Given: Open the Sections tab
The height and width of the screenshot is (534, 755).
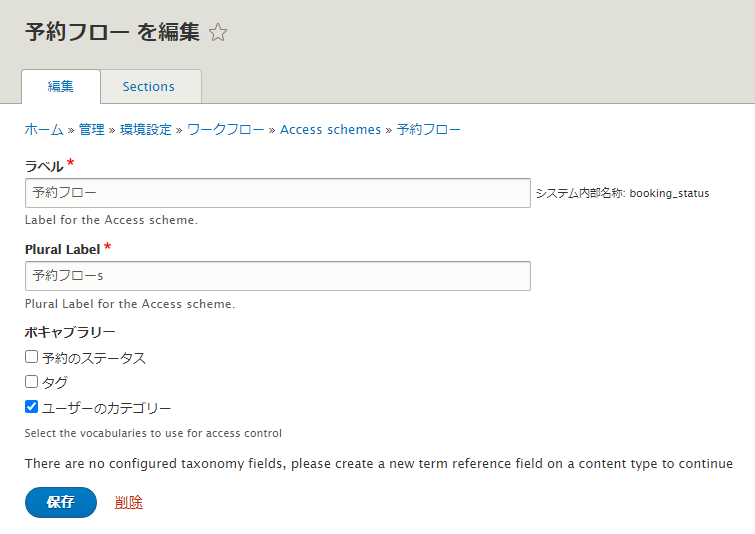Looking at the screenshot, I should [x=151, y=87].
